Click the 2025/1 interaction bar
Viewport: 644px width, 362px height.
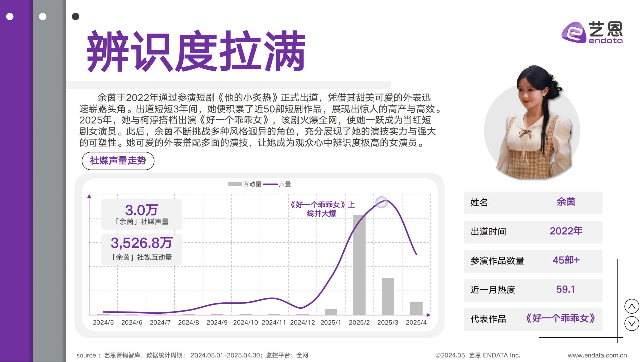(331, 312)
